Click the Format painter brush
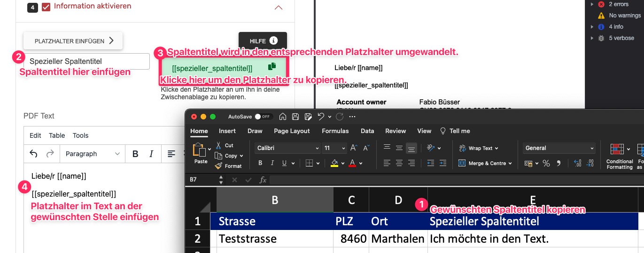 coord(219,166)
